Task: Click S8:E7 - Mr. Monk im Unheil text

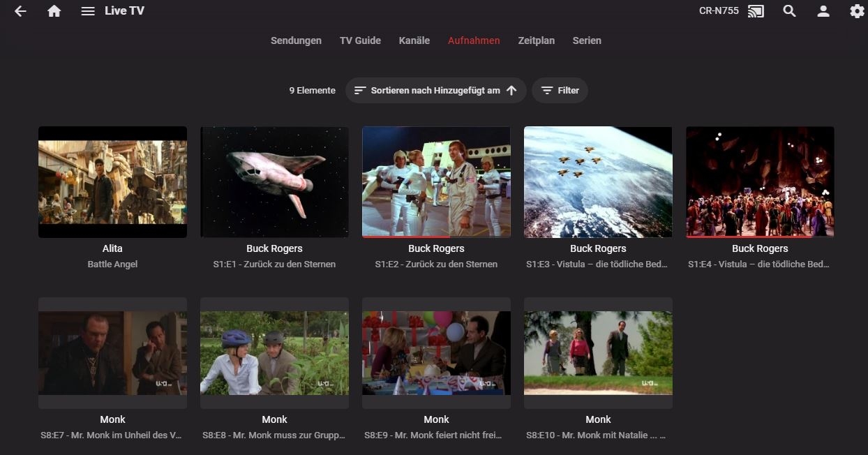Action: click(x=112, y=435)
